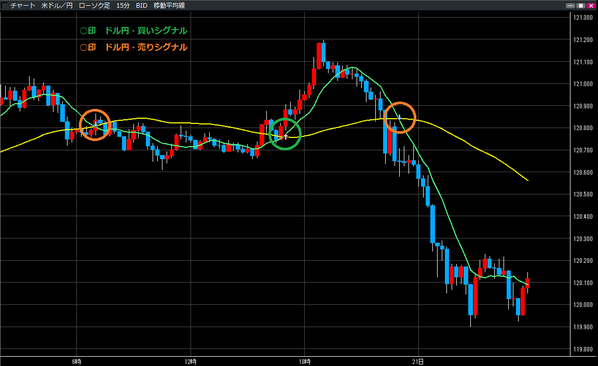598x366 pixels.
Task: Click the 121.100 price axis label
Action: [x=583, y=62]
